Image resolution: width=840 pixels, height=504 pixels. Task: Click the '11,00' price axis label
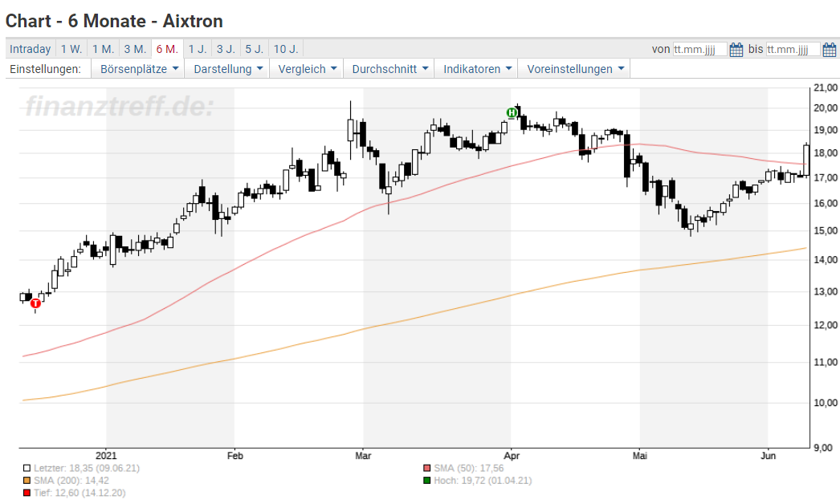click(826, 362)
